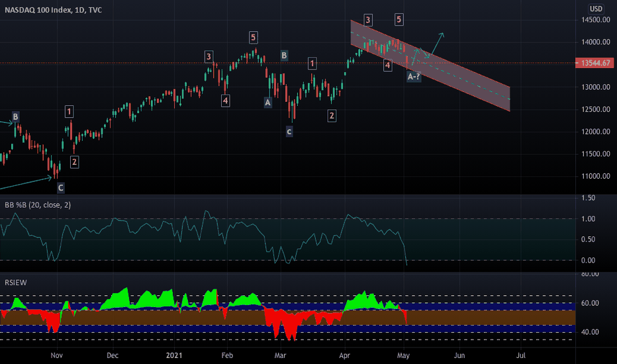Select wave label 1 above early-November candles
This screenshot has height=364, width=617.
(69, 112)
